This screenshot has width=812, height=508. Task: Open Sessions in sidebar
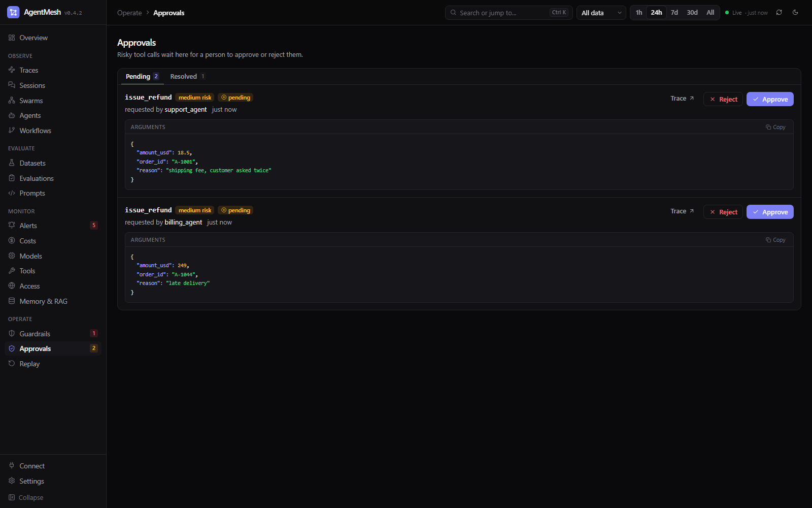tap(53, 85)
